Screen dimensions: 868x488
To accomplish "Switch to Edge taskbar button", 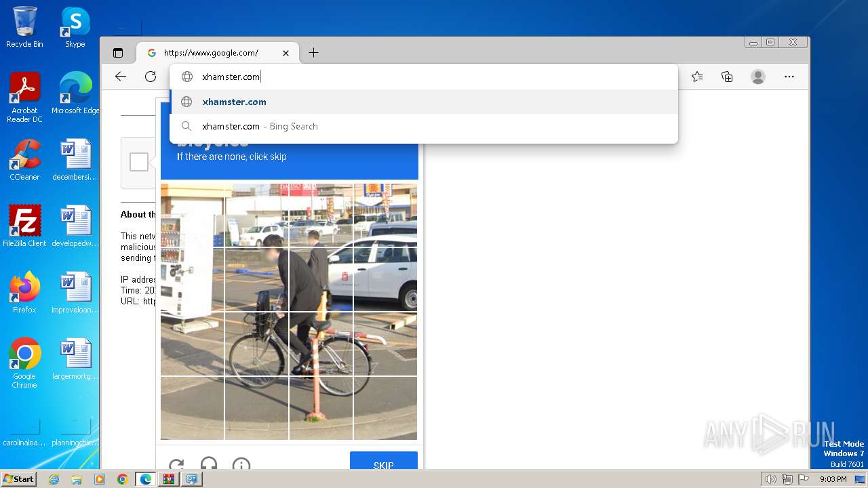I will tap(146, 479).
